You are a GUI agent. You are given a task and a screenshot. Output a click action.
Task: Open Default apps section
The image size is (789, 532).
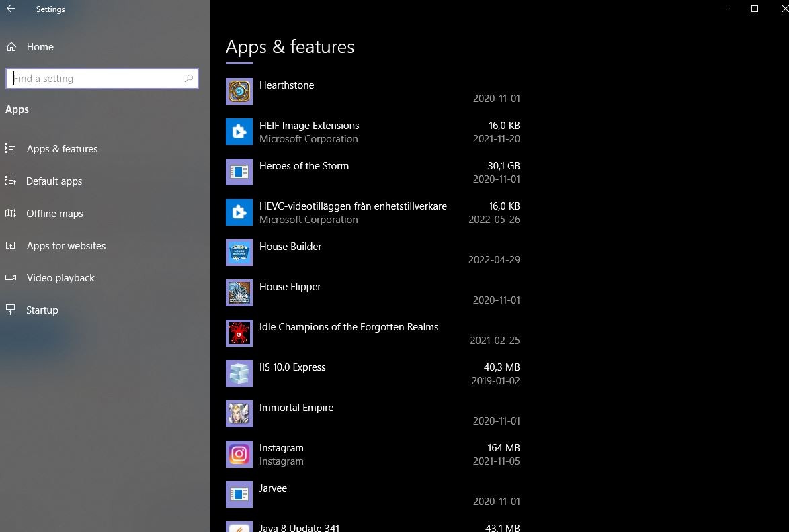tap(54, 181)
